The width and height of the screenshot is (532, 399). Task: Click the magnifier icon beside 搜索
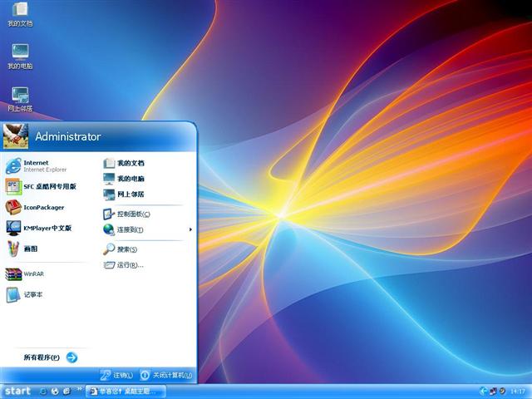109,249
